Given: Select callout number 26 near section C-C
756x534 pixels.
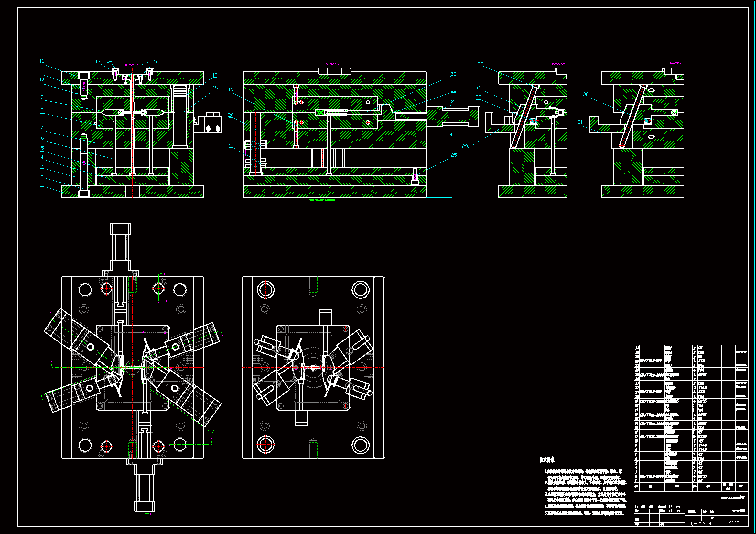Looking at the screenshot, I should pyautogui.click(x=481, y=63).
